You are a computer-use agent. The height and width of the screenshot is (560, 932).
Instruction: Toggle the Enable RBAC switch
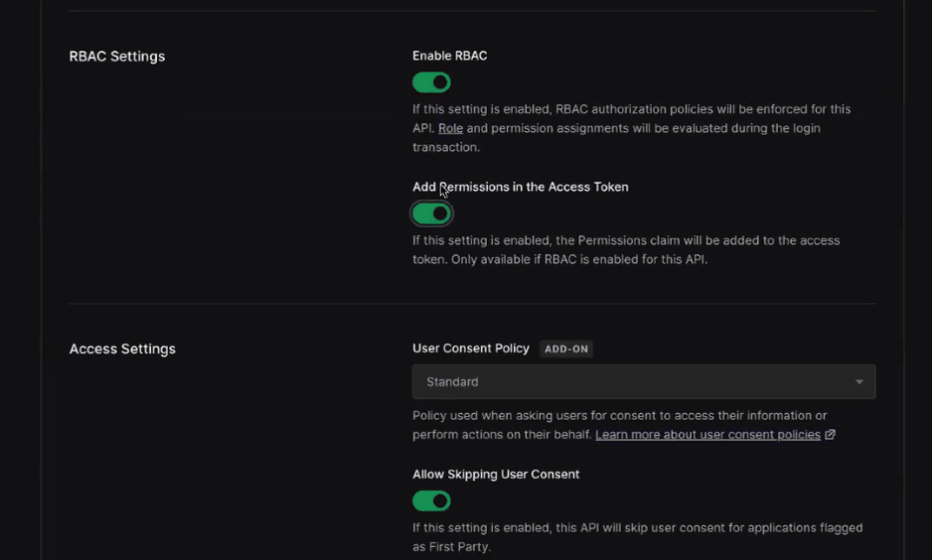(431, 82)
